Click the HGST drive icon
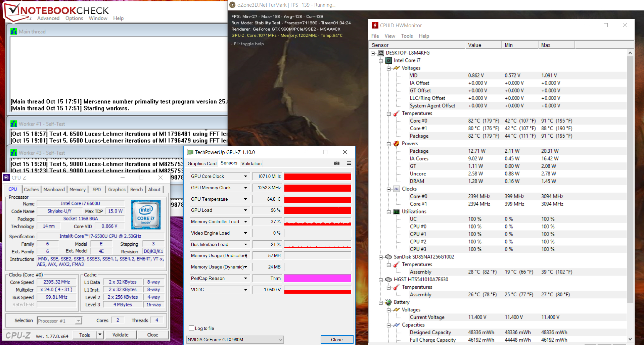This screenshot has height=345, width=644. [388, 279]
